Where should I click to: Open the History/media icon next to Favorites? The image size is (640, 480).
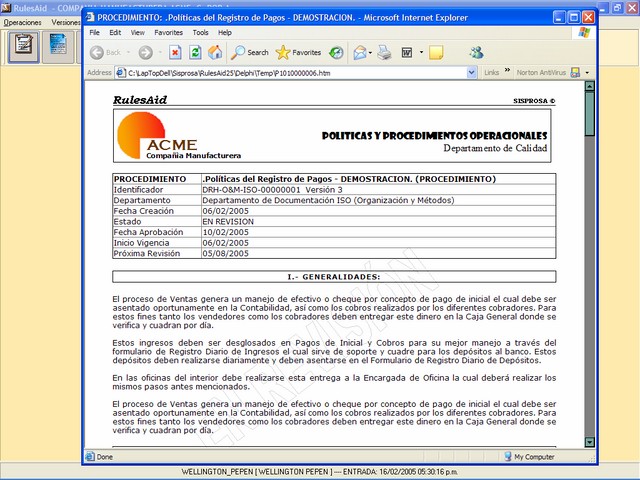pyautogui.click(x=336, y=52)
